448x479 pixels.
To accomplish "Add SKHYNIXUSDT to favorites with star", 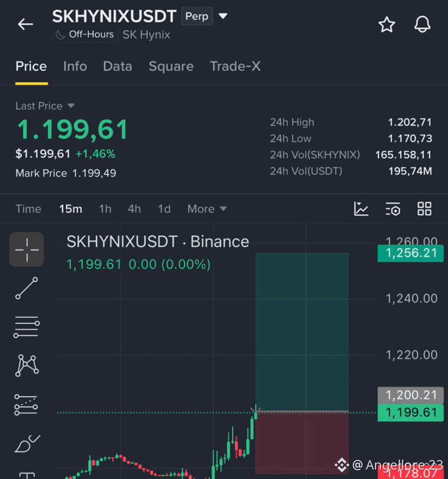I will (x=387, y=24).
